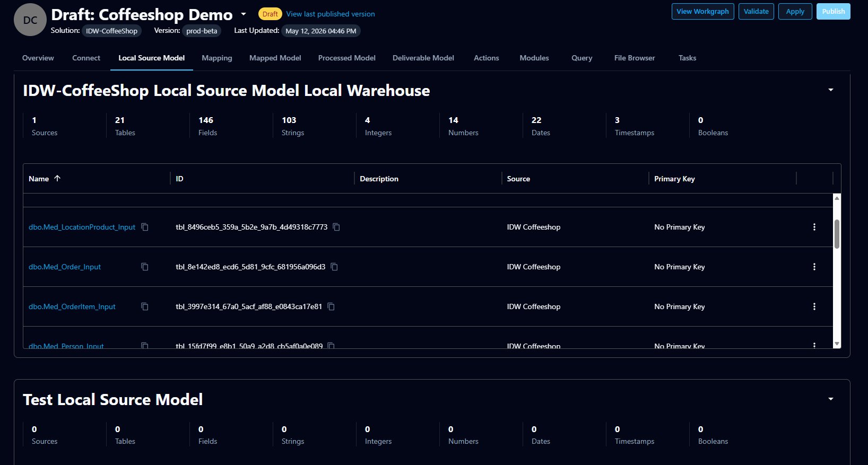Click View Workgraph button
The image size is (868, 465).
pos(702,12)
